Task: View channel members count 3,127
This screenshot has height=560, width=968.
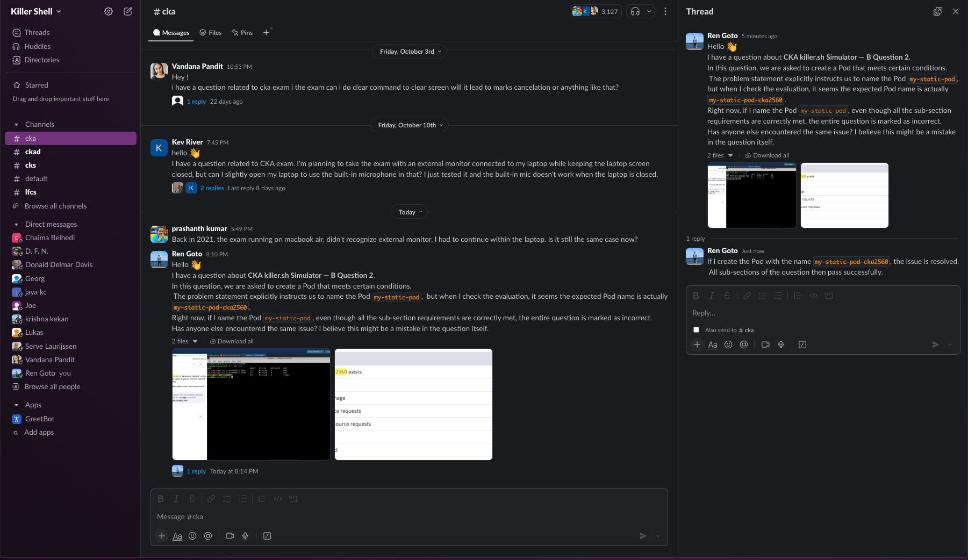Action: (596, 11)
